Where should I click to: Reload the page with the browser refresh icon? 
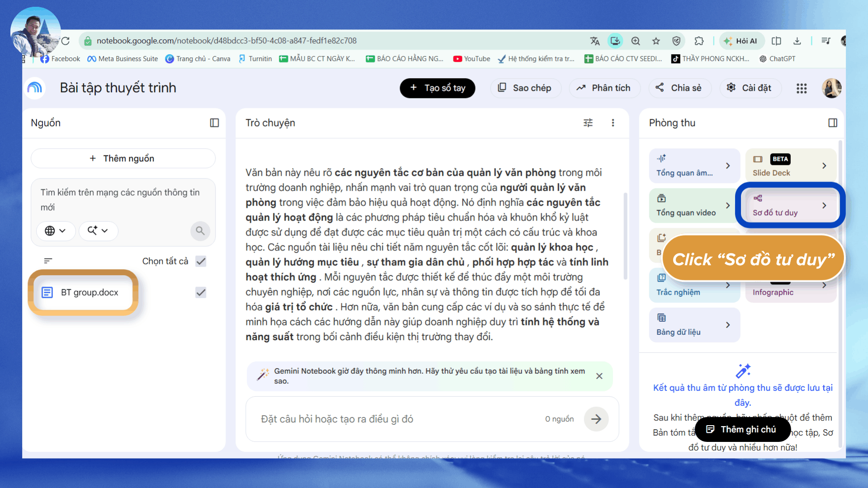[66, 41]
